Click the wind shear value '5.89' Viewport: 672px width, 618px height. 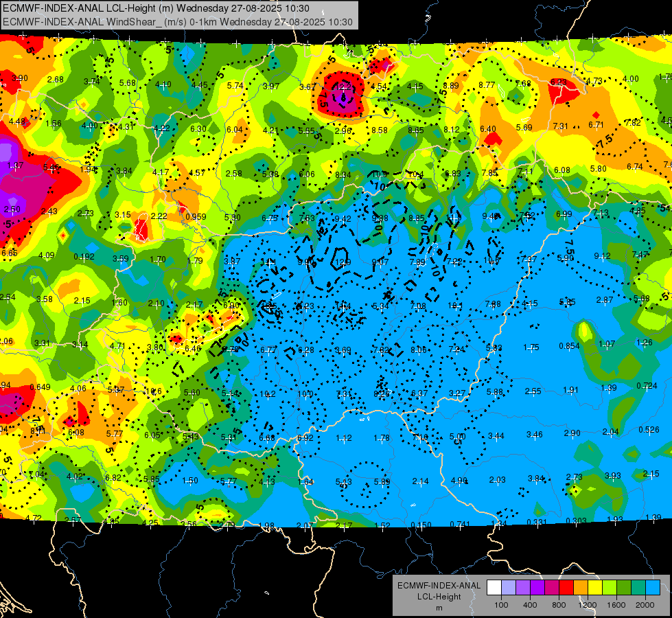[x=382, y=481]
